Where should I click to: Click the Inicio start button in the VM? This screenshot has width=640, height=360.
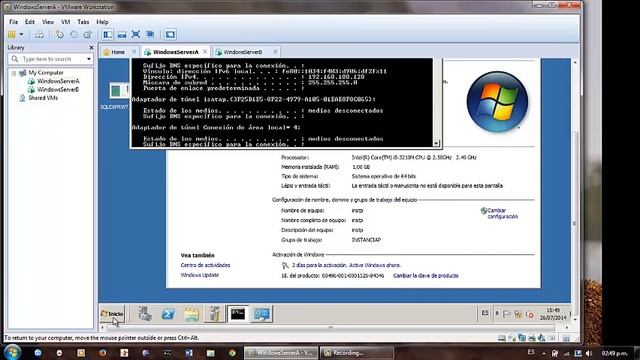pyautogui.click(x=112, y=313)
